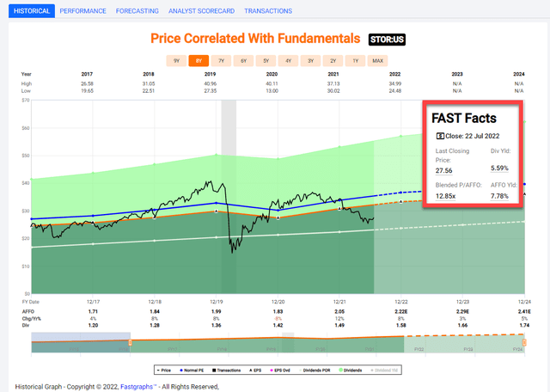550x392 pixels.
Task: Click the STOR:US ticker badge
Action: 387,40
